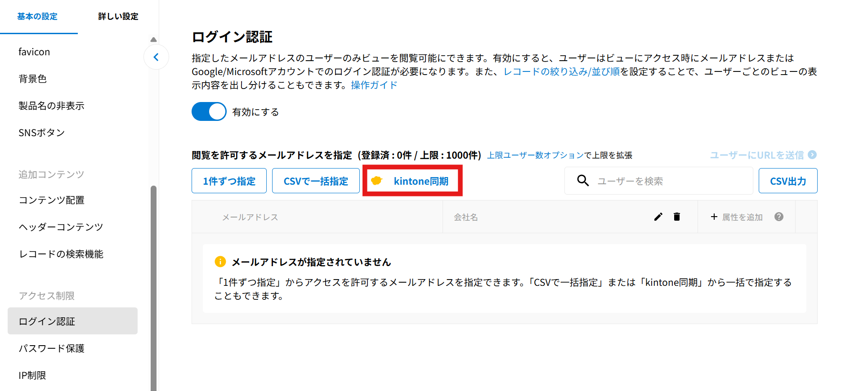The height and width of the screenshot is (391, 868).
Task: Click the trash delete icon for 会社名 column
Action: [676, 217]
